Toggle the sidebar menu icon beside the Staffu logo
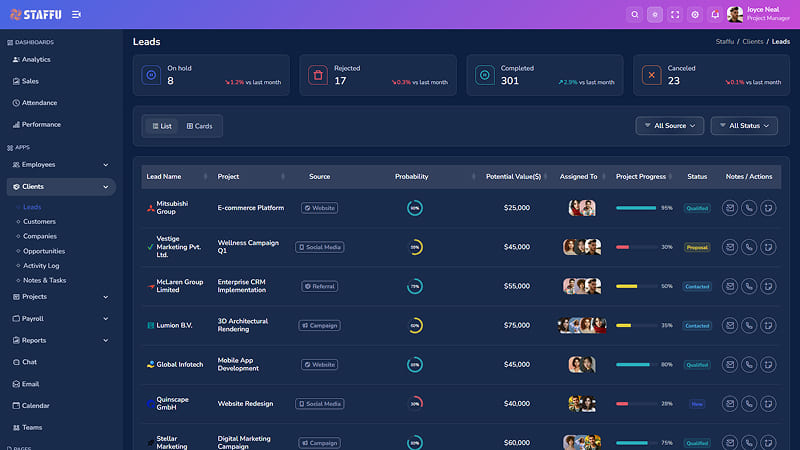800x450 pixels. click(76, 15)
